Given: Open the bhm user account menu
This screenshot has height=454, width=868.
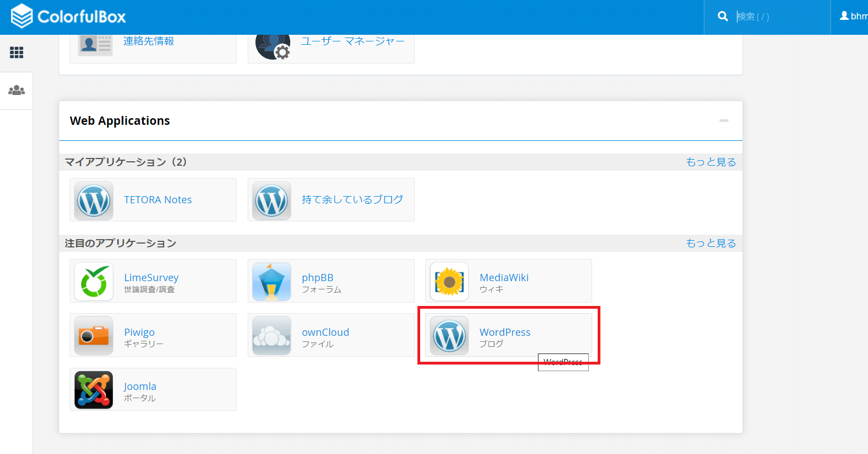Looking at the screenshot, I should [x=853, y=17].
